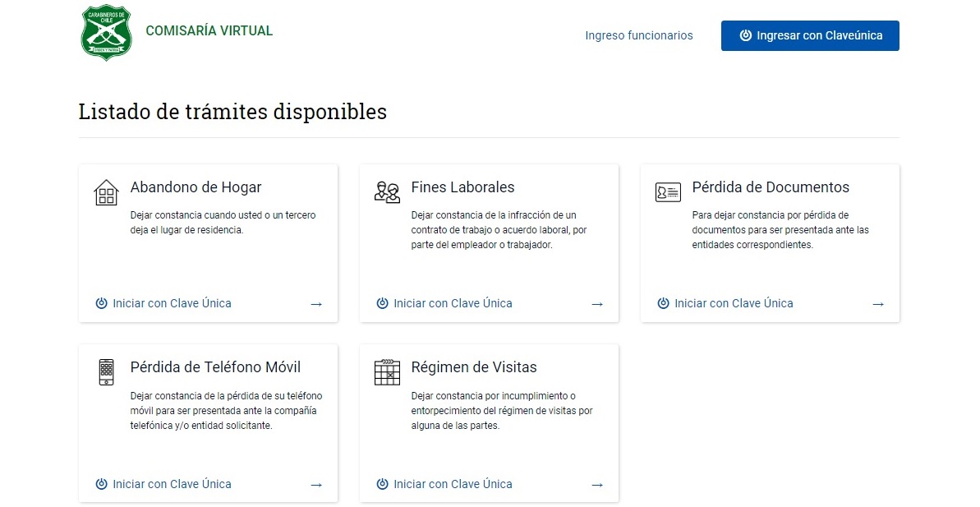The width and height of the screenshot is (980, 507).
Task: Click the Carabineros de Chile shield logo
Action: [106, 33]
